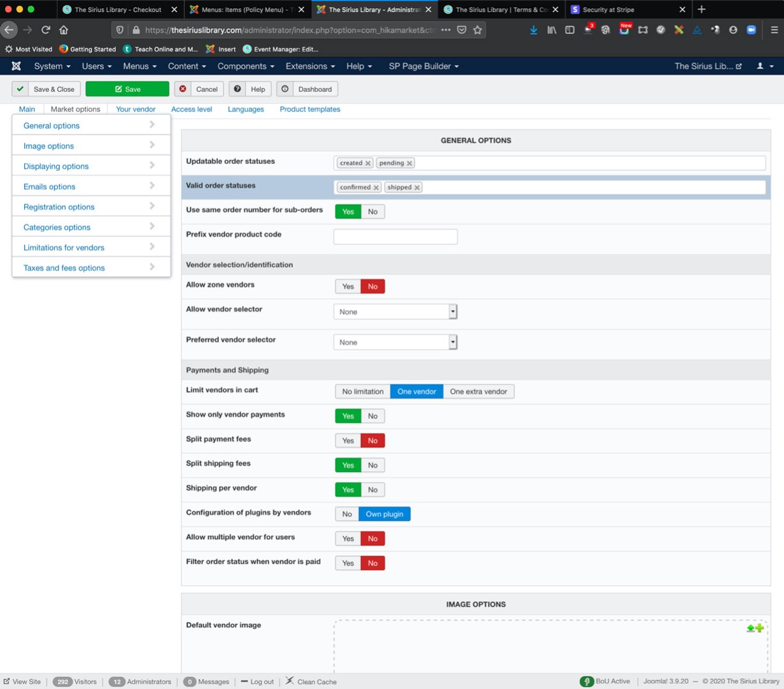The image size is (784, 689).
Task: Switch to the Access level tab
Action: [x=191, y=110]
